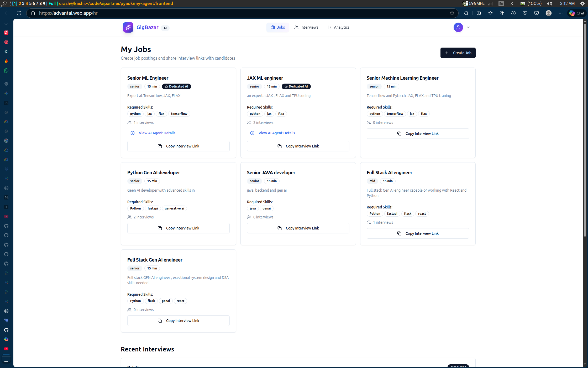Expand the profile dropdown chevron
Screen dimensions: 588x368
point(468,27)
